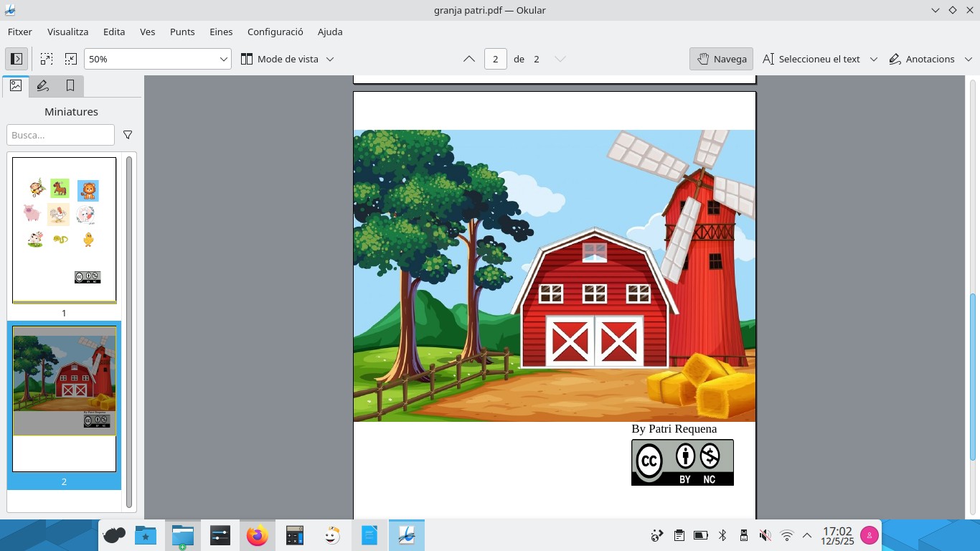This screenshot has height=551, width=980.
Task: Open the system settings taskbar icon
Action: coord(220,535)
